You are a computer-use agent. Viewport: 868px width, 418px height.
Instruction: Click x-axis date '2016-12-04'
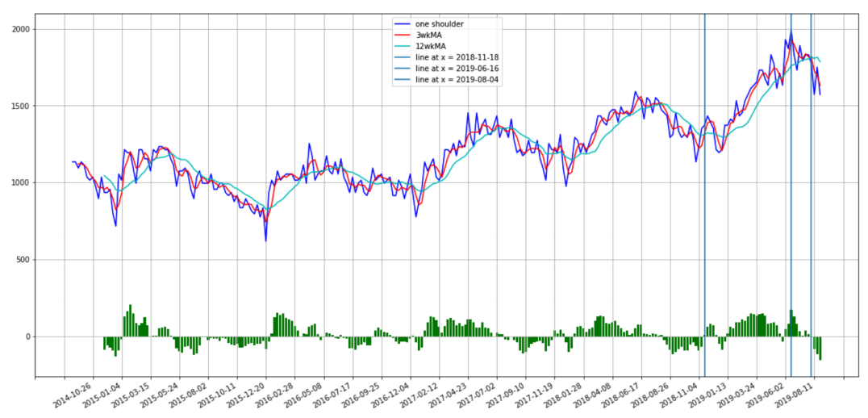coord(390,394)
